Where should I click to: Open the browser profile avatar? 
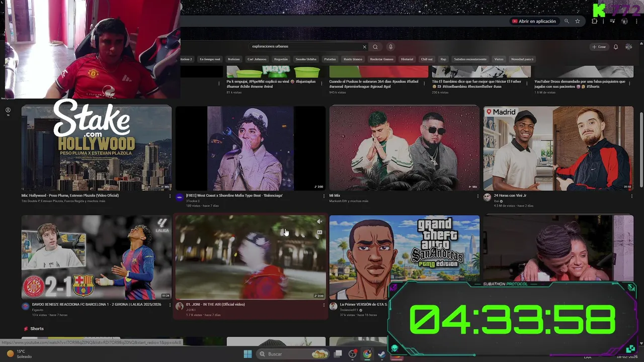click(624, 21)
